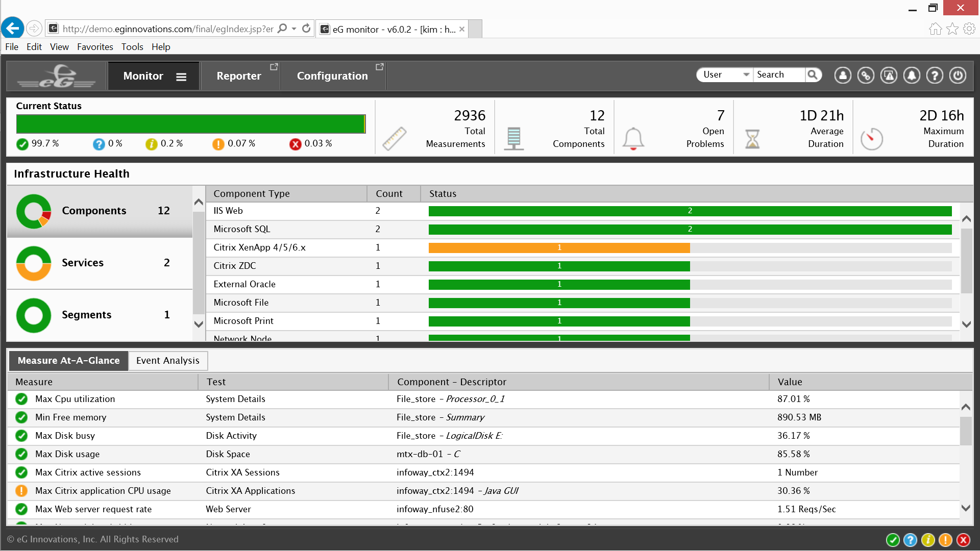The image size is (980, 551).
Task: Open the alerts bell icon in header
Action: (x=912, y=76)
